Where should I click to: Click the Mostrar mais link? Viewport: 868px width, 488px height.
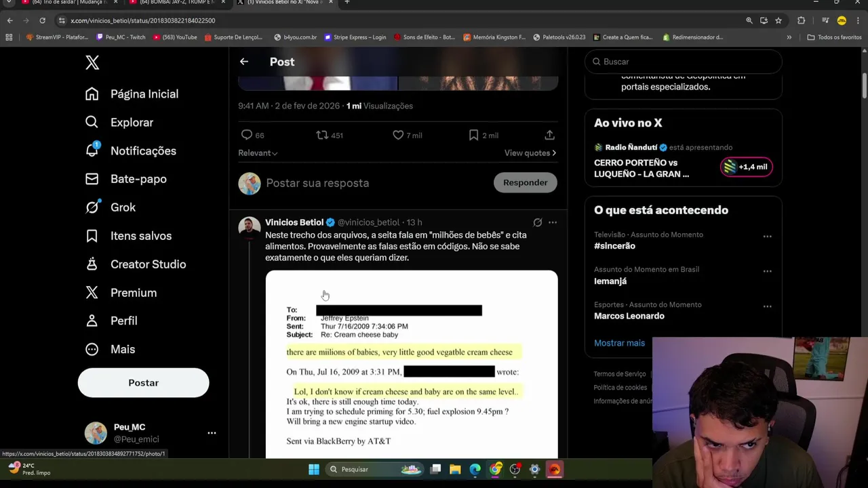(x=619, y=343)
